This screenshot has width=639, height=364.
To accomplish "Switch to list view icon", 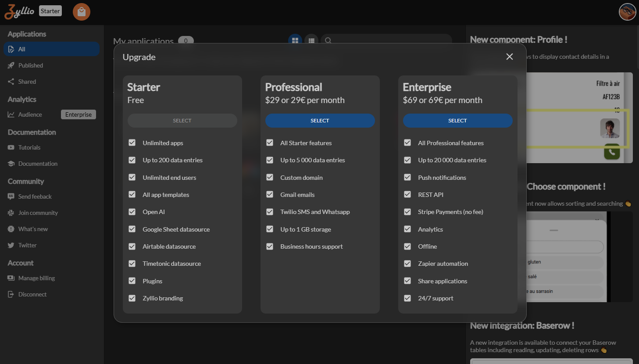I will pos(311,40).
